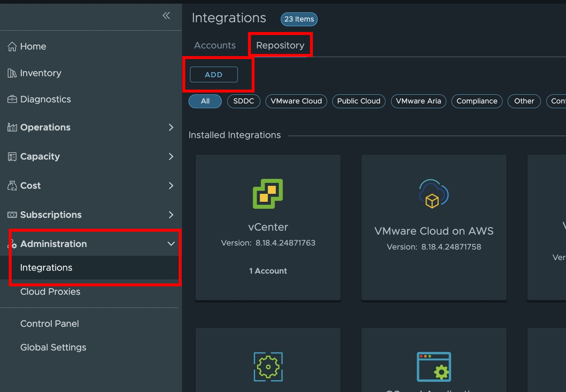Click the Cost flask icon
The image size is (566, 392).
pos(12,186)
